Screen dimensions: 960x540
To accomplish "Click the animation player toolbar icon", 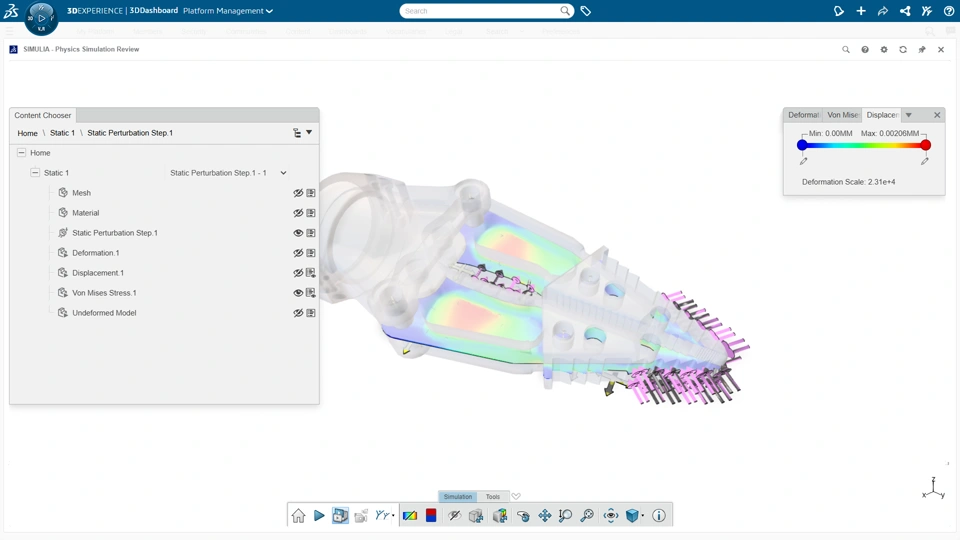I will (x=340, y=516).
